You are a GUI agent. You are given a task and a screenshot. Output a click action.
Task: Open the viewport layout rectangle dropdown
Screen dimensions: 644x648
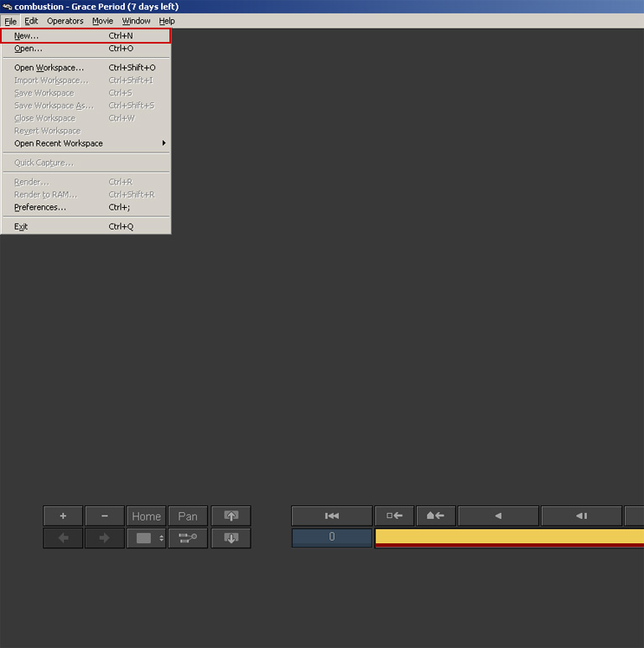pyautogui.click(x=147, y=537)
